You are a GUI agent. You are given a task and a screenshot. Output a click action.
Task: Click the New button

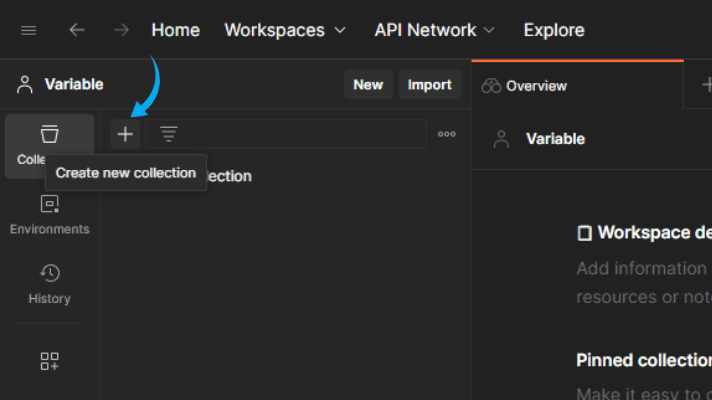click(x=368, y=84)
